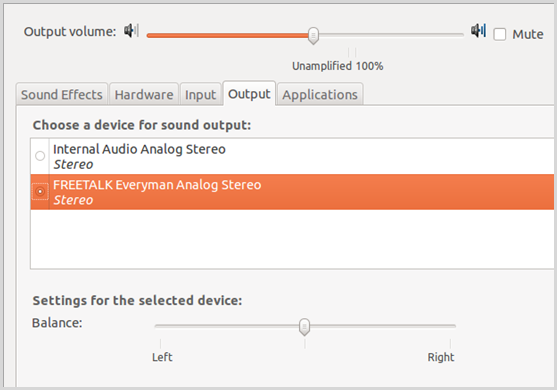Click the Unamplified 100% mark on volume track
This screenshot has height=390, width=557.
352,53
